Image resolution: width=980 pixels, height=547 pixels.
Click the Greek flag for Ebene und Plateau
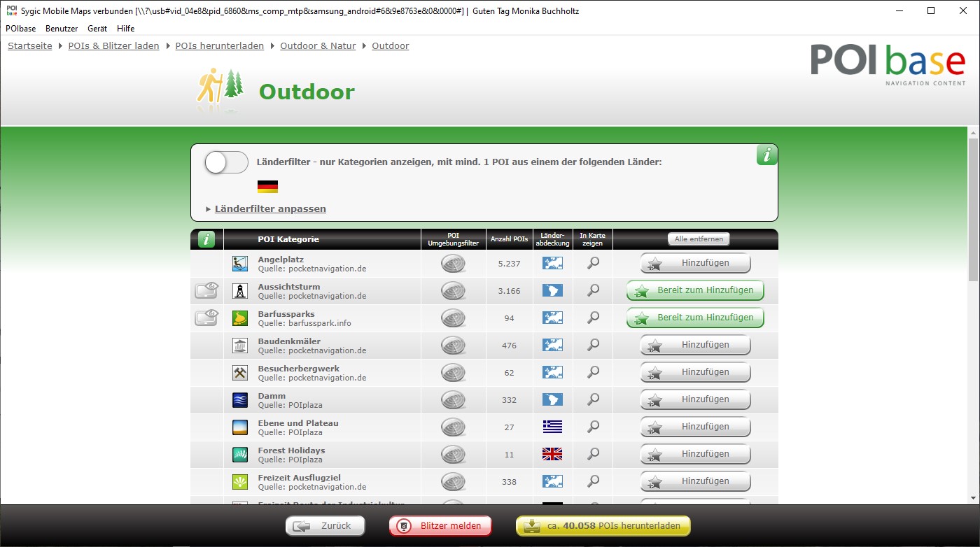(552, 427)
